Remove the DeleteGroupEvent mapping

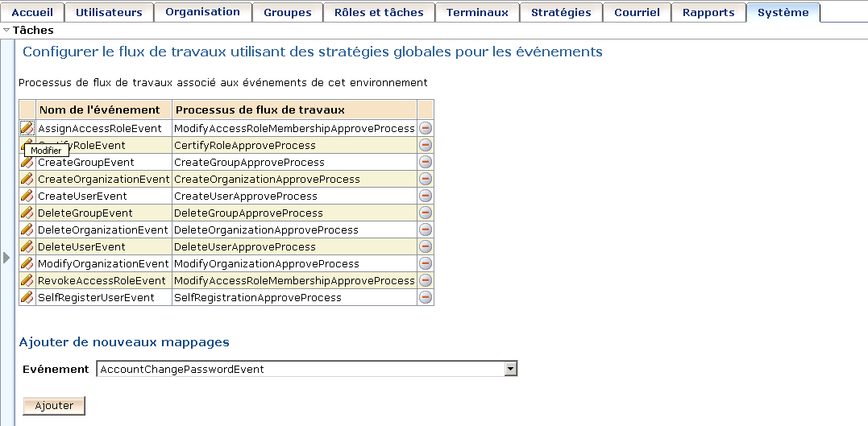tap(426, 213)
